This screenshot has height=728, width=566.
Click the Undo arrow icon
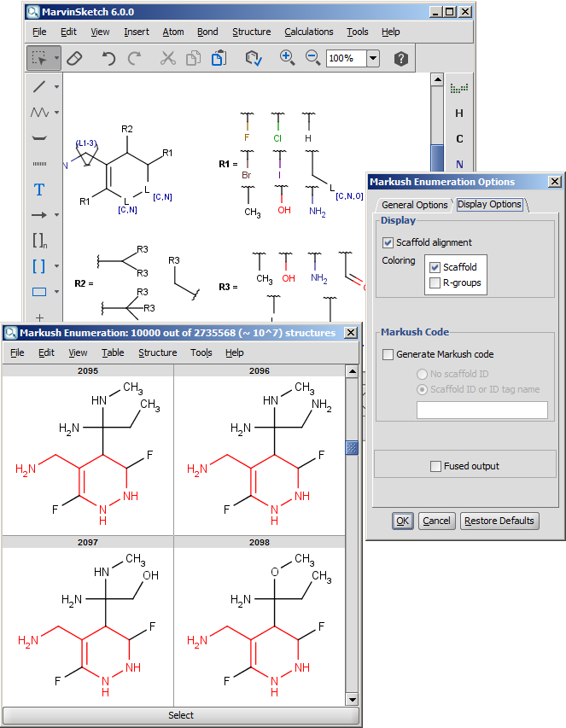pos(108,58)
